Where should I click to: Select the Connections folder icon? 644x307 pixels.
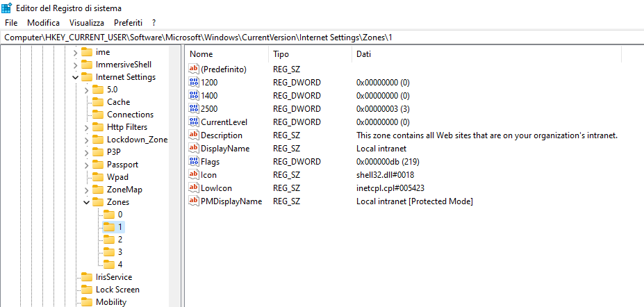98,115
